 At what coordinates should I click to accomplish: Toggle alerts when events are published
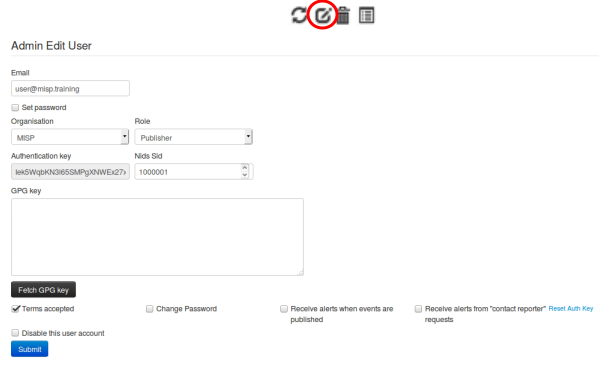pyautogui.click(x=284, y=309)
